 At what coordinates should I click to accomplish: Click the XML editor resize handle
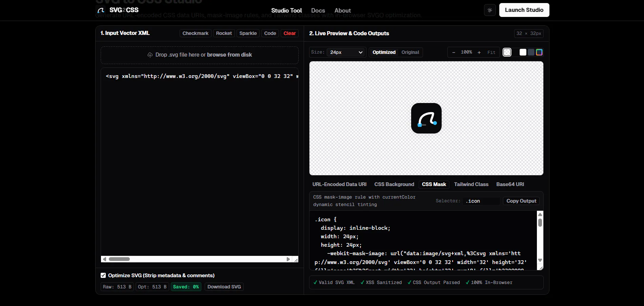296,260
